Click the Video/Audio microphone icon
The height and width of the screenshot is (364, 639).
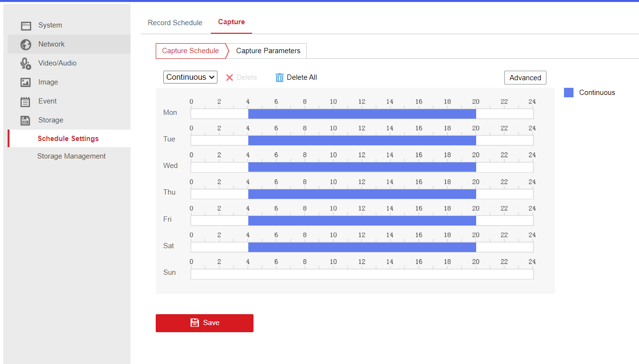(26, 64)
